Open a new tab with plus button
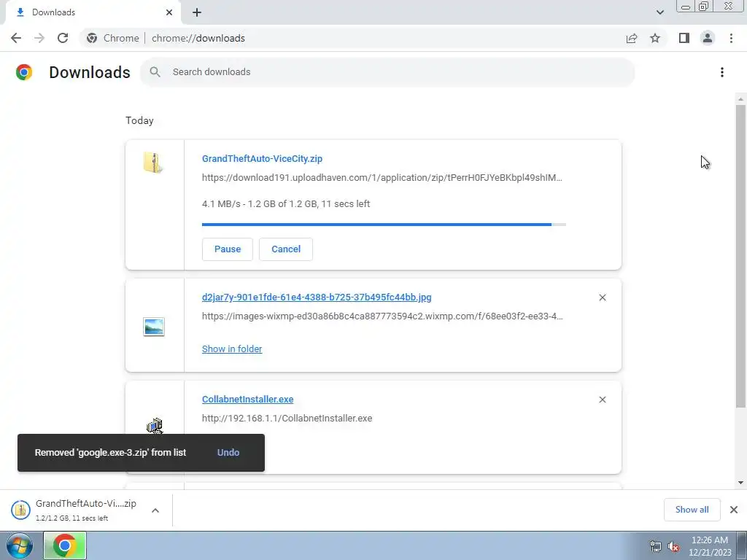Image resolution: width=747 pixels, height=560 pixels. point(197,12)
